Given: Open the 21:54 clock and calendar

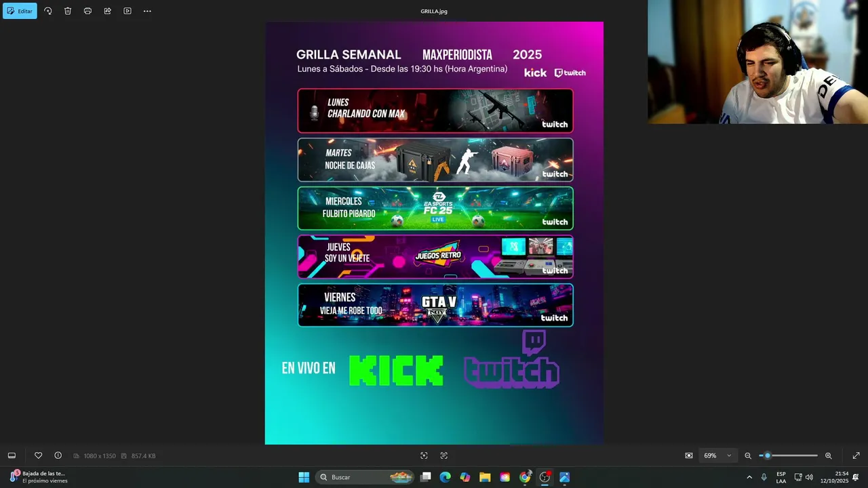Looking at the screenshot, I should [x=835, y=477].
